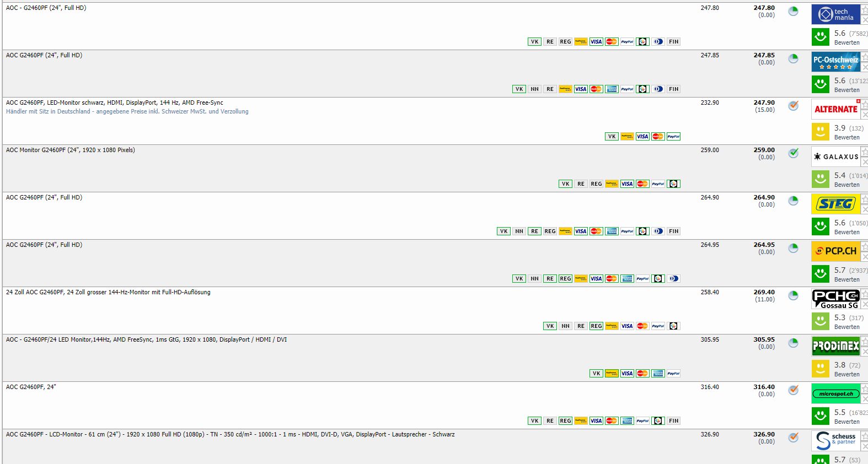This screenshot has width=868, height=464.
Task: Click the American Express icon in microspot.ch row
Action: pos(627,421)
